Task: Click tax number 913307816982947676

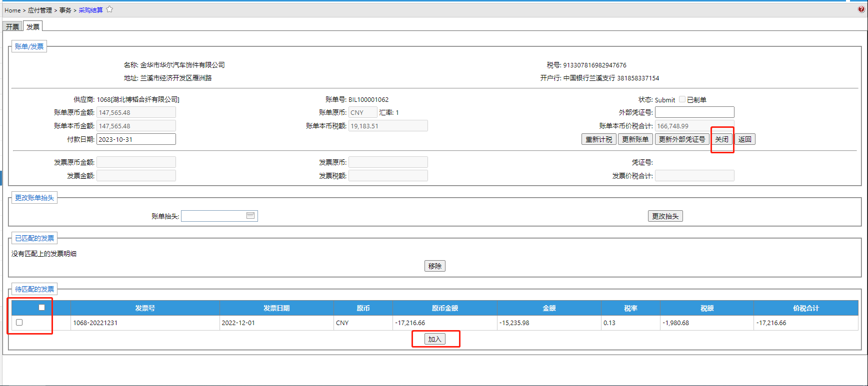Action: (594, 65)
